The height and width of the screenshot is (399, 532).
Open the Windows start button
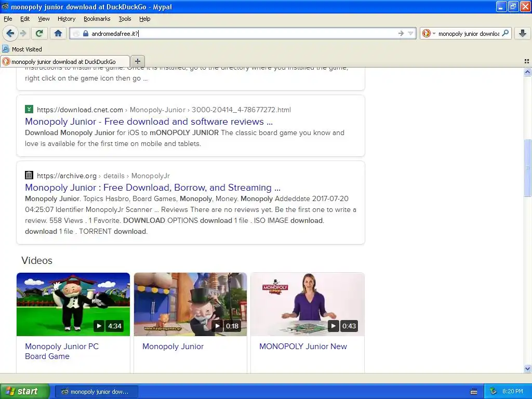[x=24, y=392]
